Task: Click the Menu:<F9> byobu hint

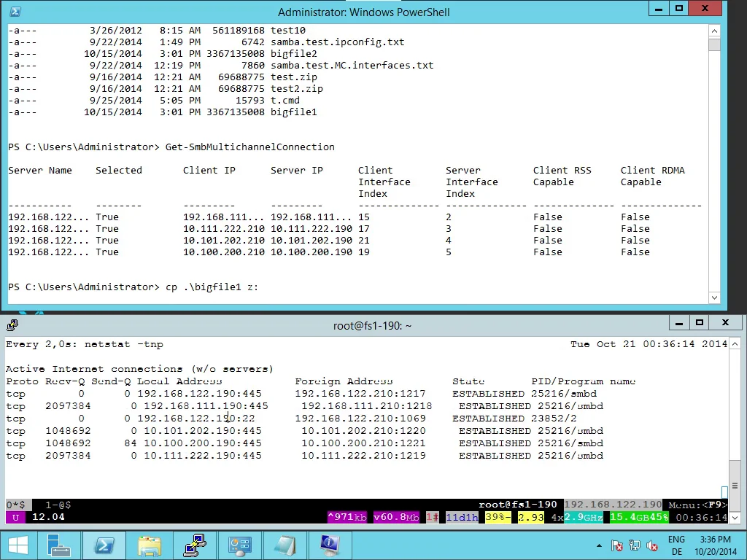Action: (698, 505)
